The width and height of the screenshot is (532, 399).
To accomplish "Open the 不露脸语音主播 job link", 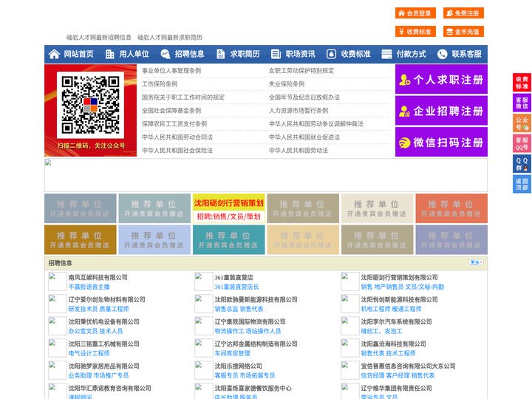I will pos(89,287).
